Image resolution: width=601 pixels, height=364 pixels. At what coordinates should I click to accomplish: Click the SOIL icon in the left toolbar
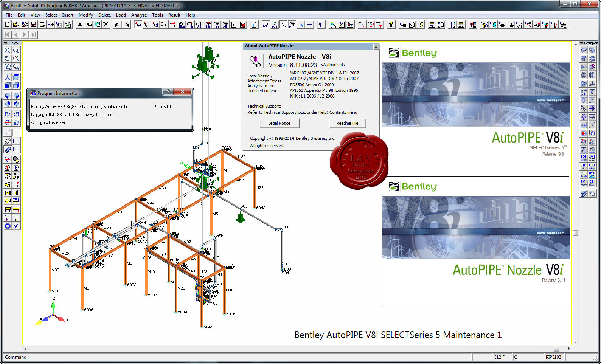(x=16, y=201)
